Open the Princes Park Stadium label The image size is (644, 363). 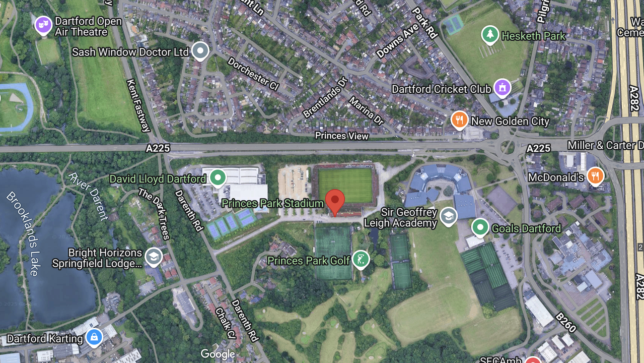[x=272, y=203]
